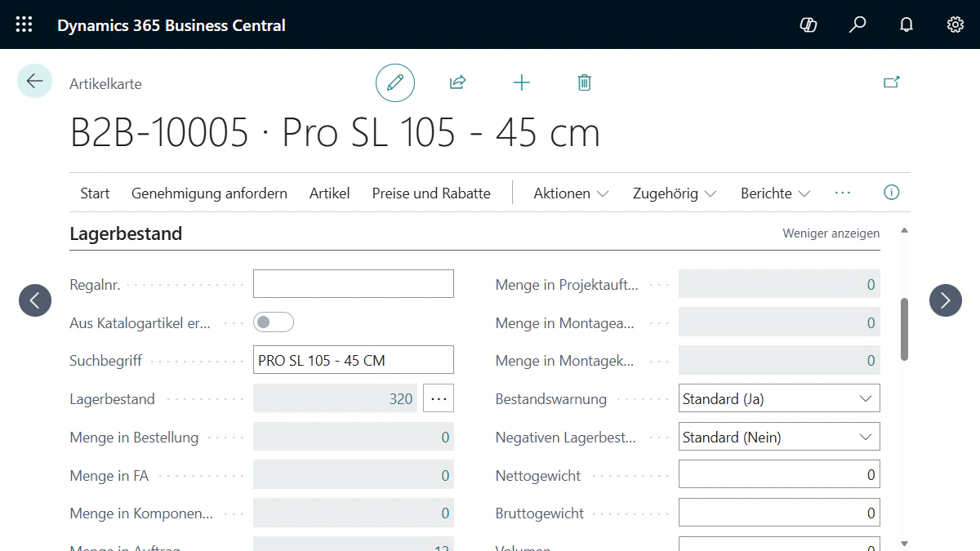
Task: Open the Copilot icon in header
Action: coord(808,24)
